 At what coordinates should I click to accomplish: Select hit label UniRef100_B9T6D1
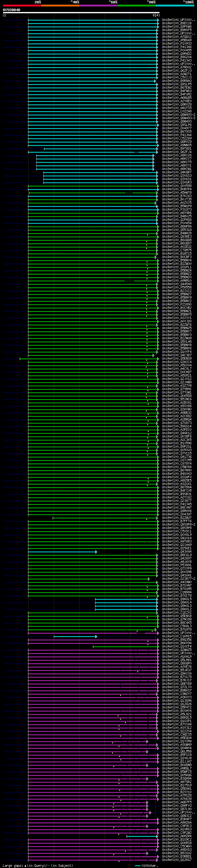pyautogui.click(x=176, y=149)
